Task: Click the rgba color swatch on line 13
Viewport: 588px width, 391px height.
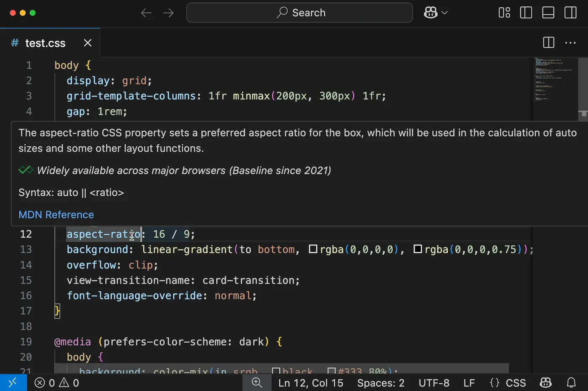Action: (x=313, y=249)
